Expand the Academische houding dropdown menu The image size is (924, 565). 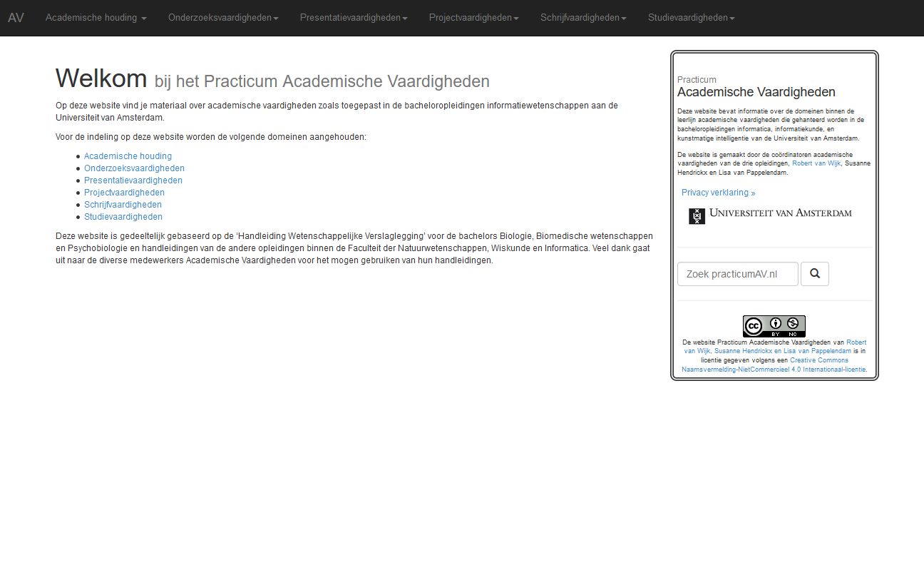(x=96, y=18)
